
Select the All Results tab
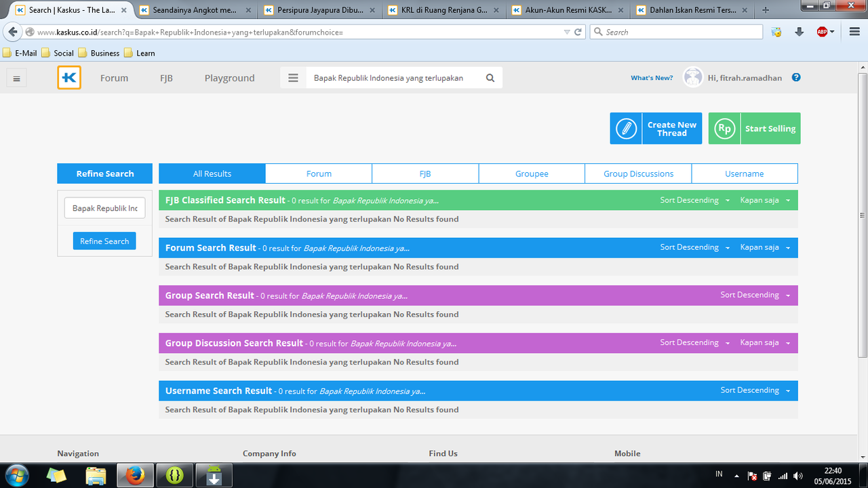[x=212, y=174]
